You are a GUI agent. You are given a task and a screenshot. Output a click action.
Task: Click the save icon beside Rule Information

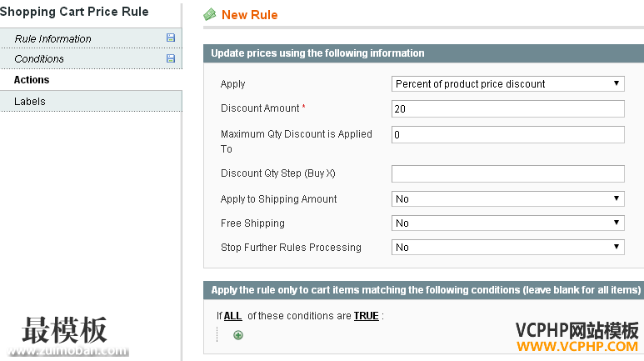171,38
